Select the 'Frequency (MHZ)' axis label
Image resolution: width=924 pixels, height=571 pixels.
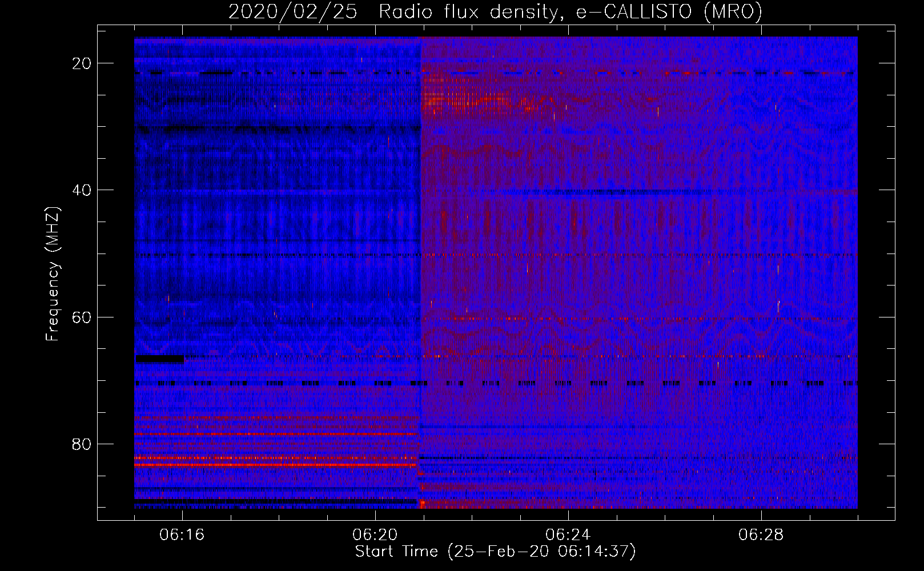click(53, 274)
